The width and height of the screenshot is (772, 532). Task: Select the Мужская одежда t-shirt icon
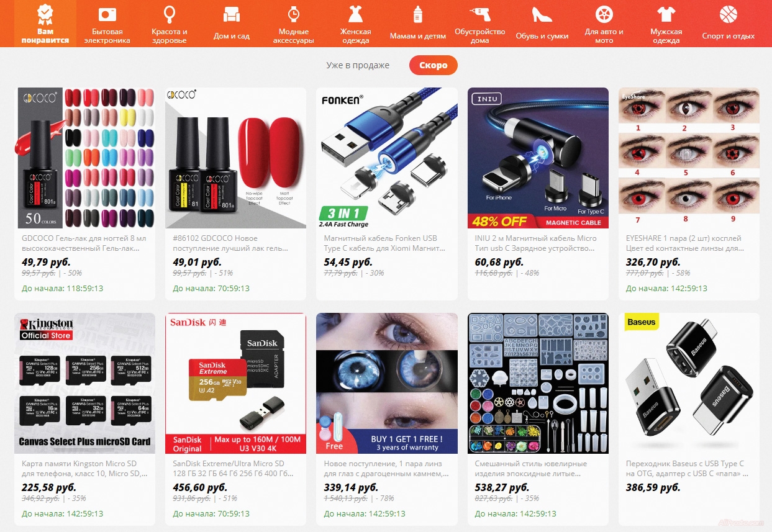point(666,14)
